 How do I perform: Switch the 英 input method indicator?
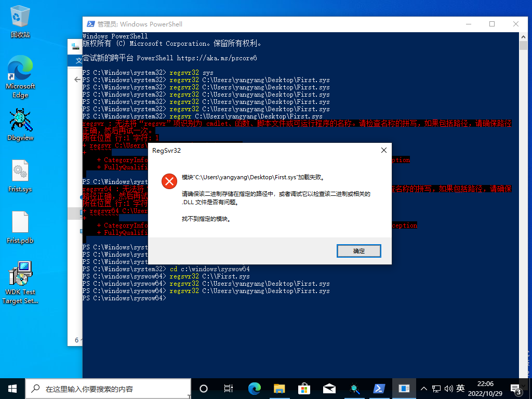click(460, 388)
